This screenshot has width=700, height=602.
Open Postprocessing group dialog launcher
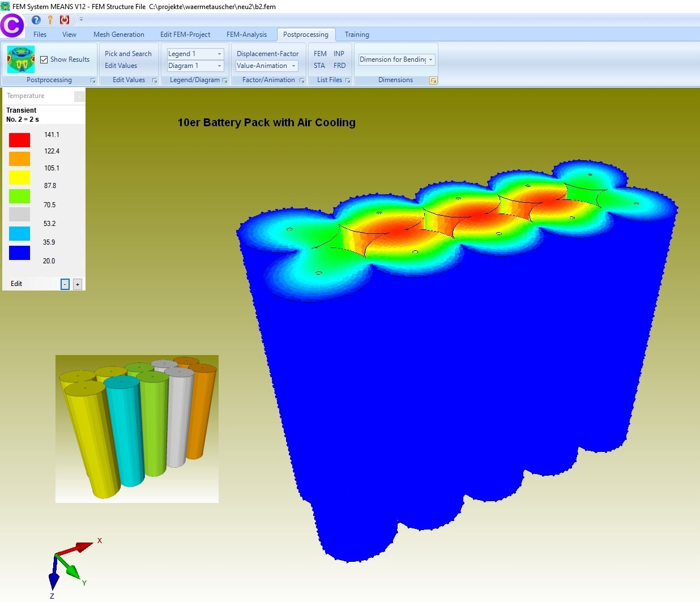[x=93, y=80]
